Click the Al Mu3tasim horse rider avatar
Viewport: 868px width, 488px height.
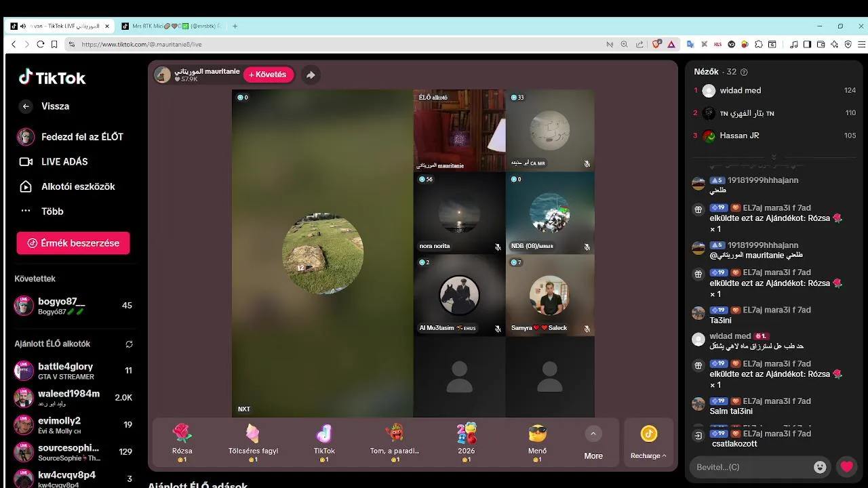(x=459, y=295)
